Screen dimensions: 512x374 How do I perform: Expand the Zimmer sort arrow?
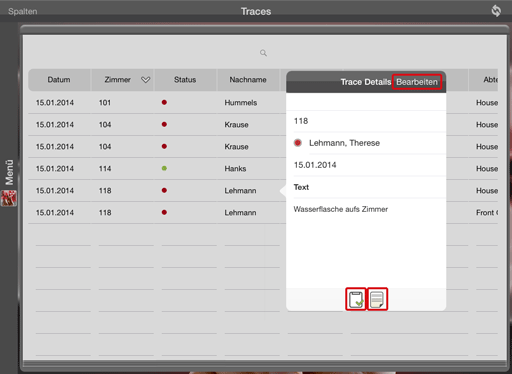coord(146,80)
